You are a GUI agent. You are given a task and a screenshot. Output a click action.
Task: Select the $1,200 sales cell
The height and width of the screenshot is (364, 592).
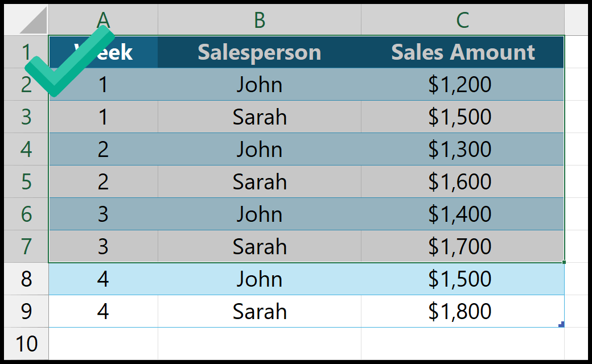(462, 84)
